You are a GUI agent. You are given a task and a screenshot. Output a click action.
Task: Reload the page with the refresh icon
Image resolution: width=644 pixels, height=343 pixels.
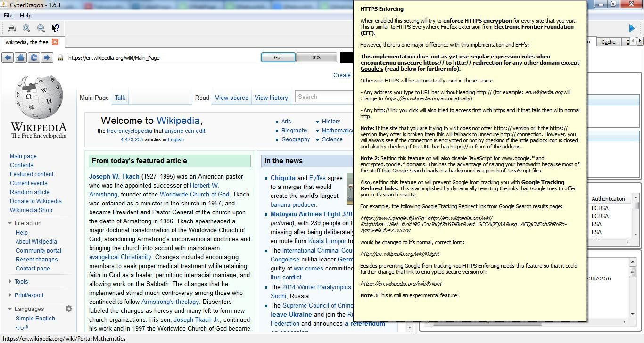tap(34, 57)
